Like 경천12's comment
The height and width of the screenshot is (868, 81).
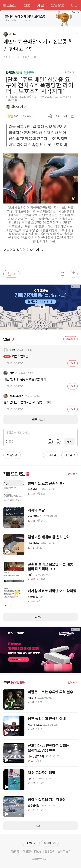(72, 386)
